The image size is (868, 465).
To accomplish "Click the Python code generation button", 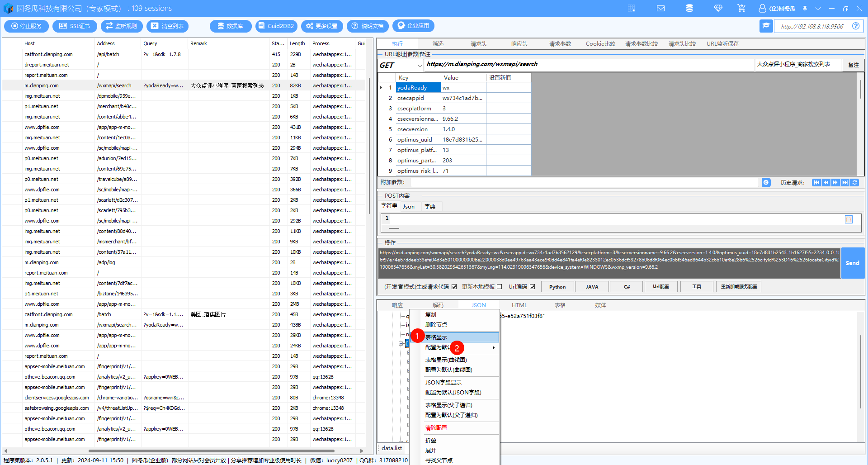I will click(557, 287).
